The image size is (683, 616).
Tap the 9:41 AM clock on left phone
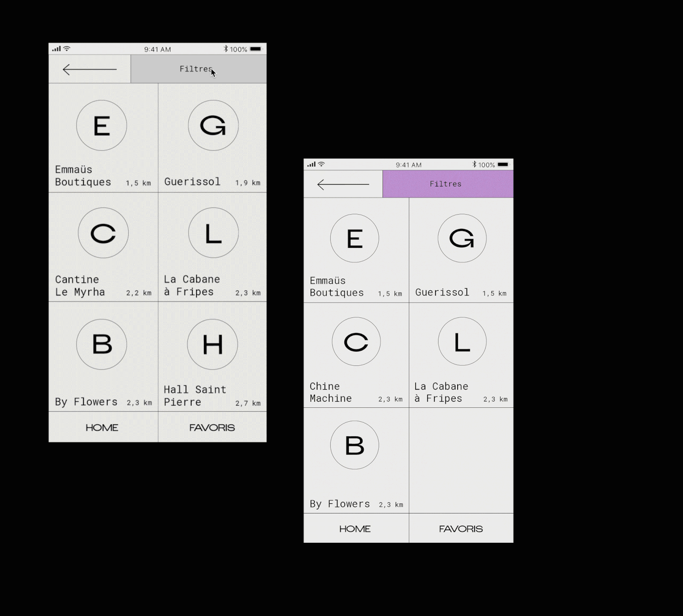coord(158,49)
